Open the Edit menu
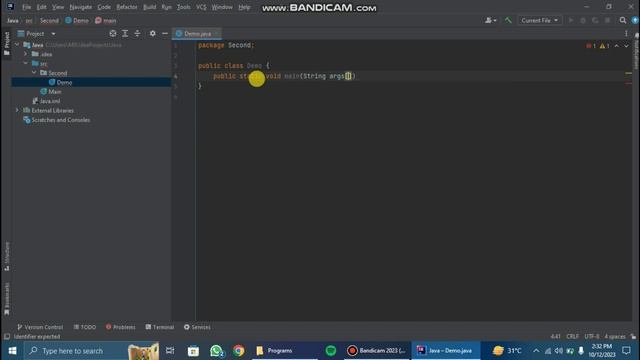 click(41, 7)
